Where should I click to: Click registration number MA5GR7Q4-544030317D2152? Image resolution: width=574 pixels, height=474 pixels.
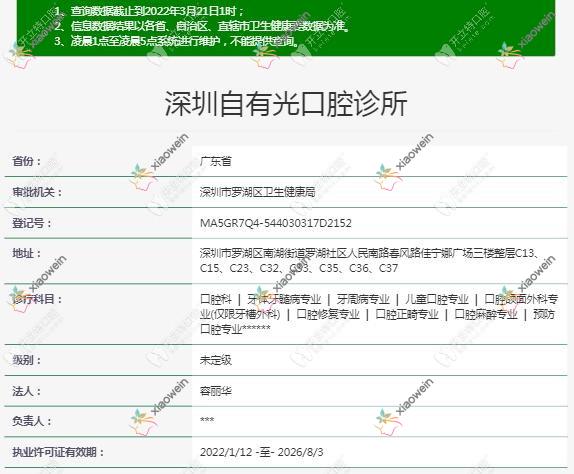pos(276,223)
